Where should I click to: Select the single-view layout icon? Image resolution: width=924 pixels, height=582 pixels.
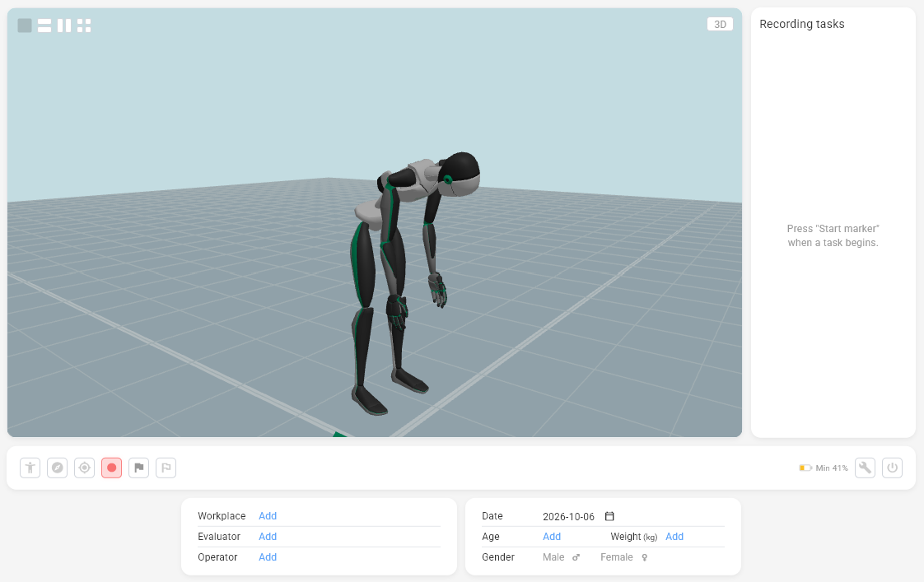(25, 26)
